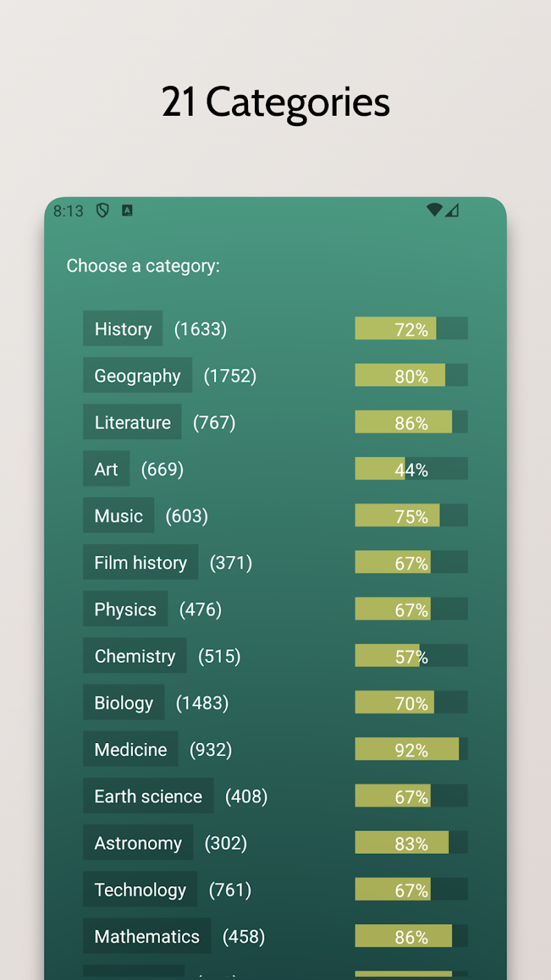
Task: Tap the Astronomy category
Action: coord(138,844)
